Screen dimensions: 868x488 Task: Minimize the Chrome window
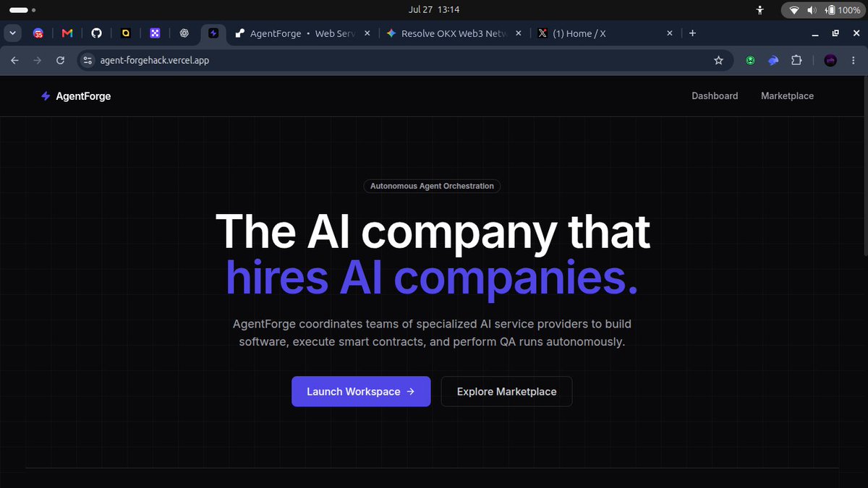[815, 33]
